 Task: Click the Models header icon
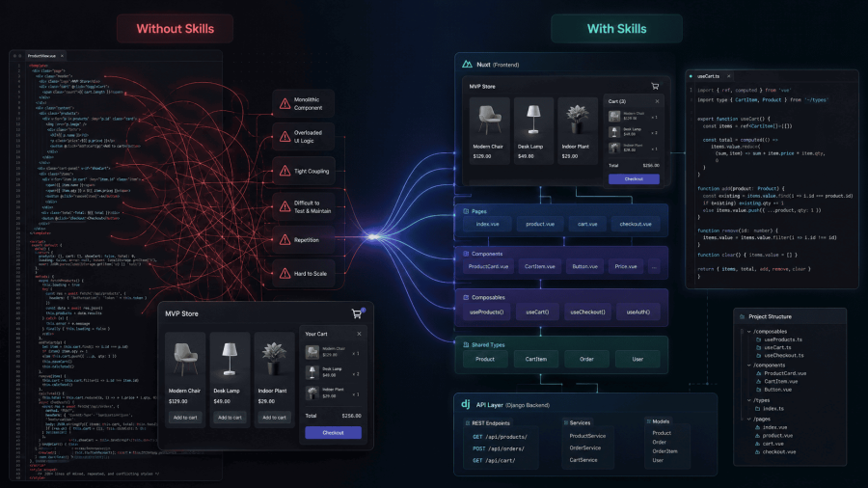[x=648, y=421]
